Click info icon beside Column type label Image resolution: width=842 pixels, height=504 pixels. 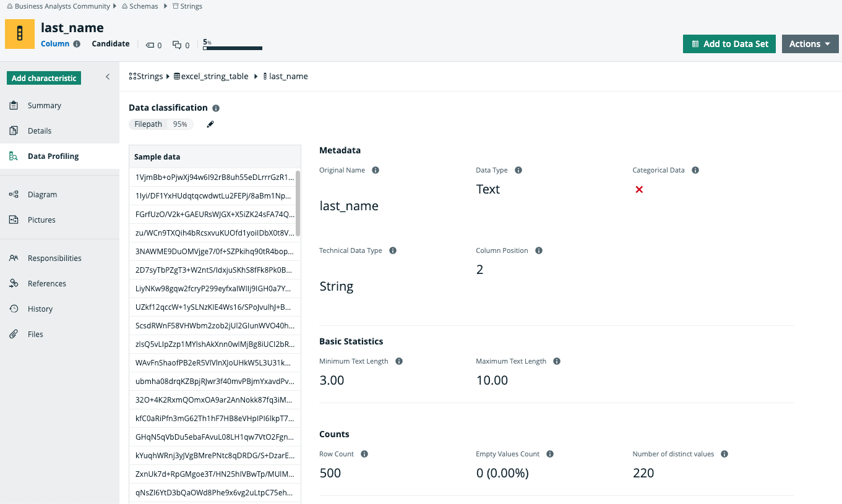pos(77,44)
